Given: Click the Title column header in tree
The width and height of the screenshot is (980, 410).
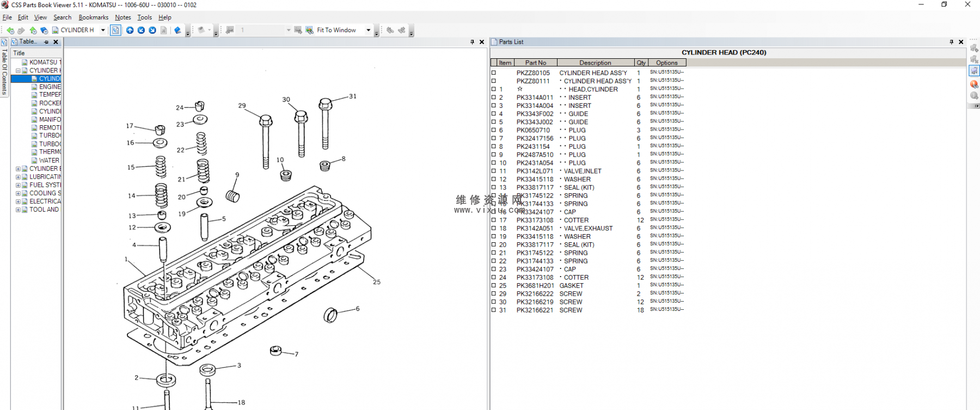Looking at the screenshot, I should coord(36,53).
